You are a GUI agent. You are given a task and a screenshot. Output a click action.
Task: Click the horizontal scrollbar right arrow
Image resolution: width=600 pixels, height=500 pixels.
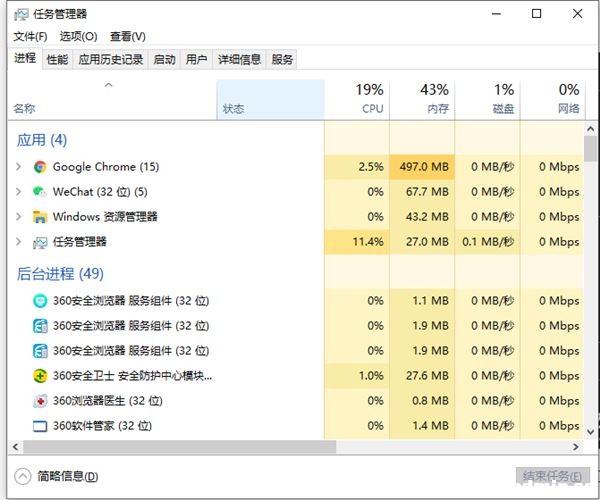pyautogui.click(x=576, y=447)
